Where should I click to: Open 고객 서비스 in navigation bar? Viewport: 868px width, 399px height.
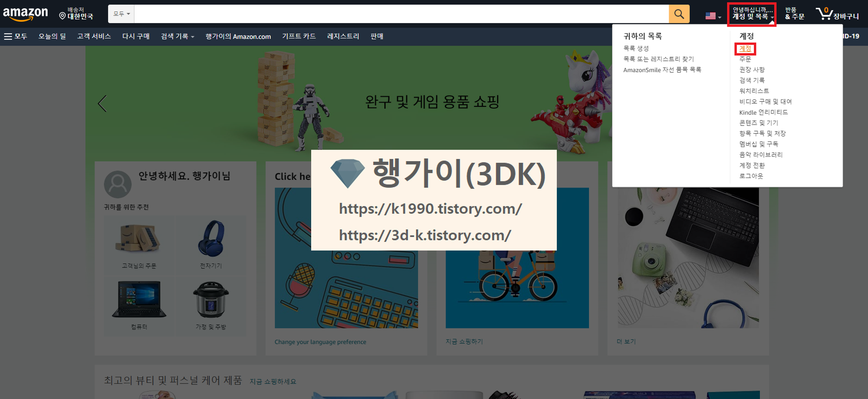[x=94, y=36]
